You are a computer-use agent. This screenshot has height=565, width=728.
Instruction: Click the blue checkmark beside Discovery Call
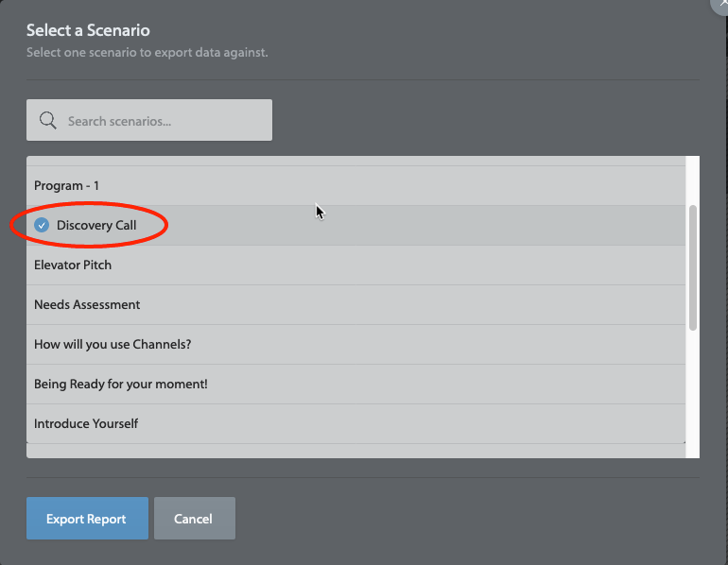[42, 225]
